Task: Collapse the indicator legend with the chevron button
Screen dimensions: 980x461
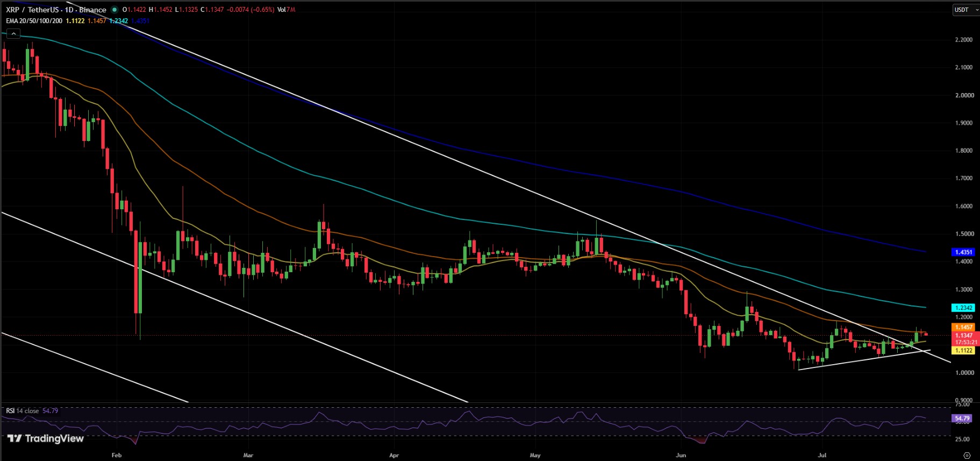Action: pyautogui.click(x=13, y=33)
